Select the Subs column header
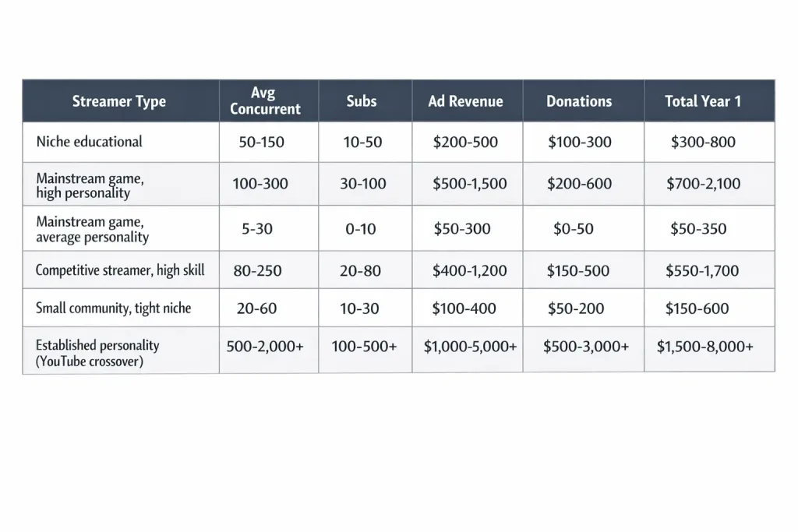 coord(362,101)
